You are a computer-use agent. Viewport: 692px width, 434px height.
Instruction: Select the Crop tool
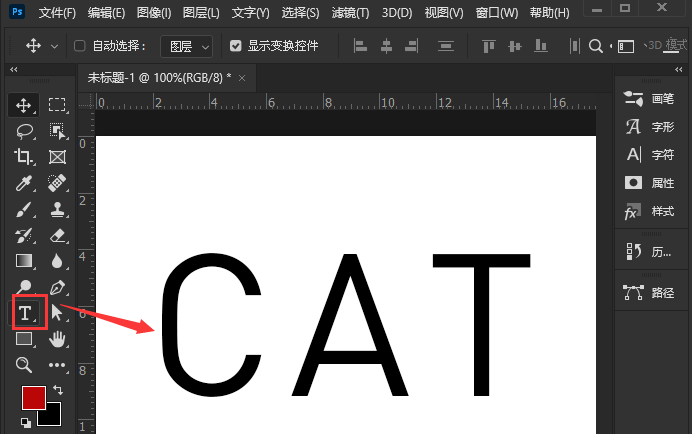pyautogui.click(x=23, y=157)
